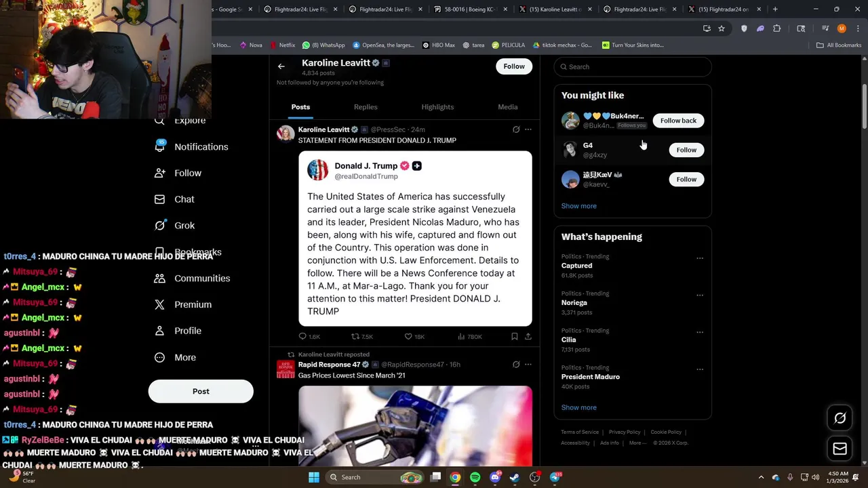This screenshot has height=488, width=868.
Task: Click Show more under You might like
Action: [x=579, y=206]
